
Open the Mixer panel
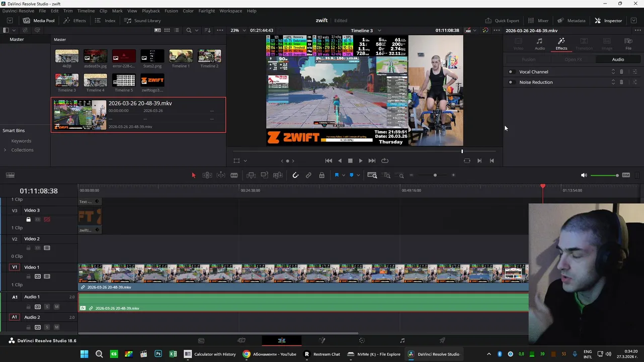tap(538, 21)
